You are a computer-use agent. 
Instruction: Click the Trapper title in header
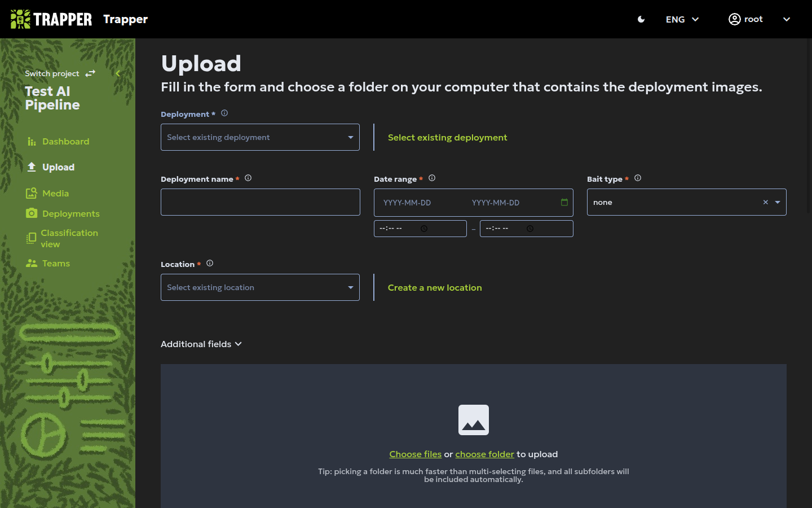tap(125, 19)
